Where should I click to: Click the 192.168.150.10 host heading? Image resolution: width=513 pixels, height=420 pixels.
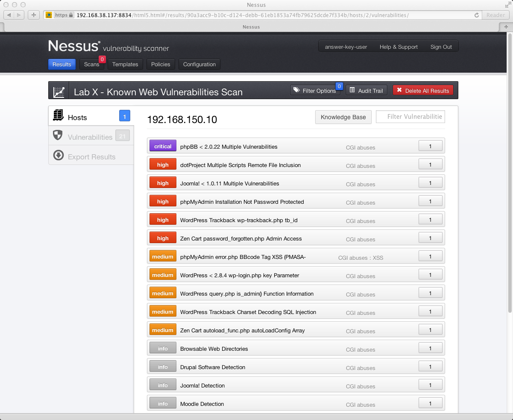click(x=182, y=120)
